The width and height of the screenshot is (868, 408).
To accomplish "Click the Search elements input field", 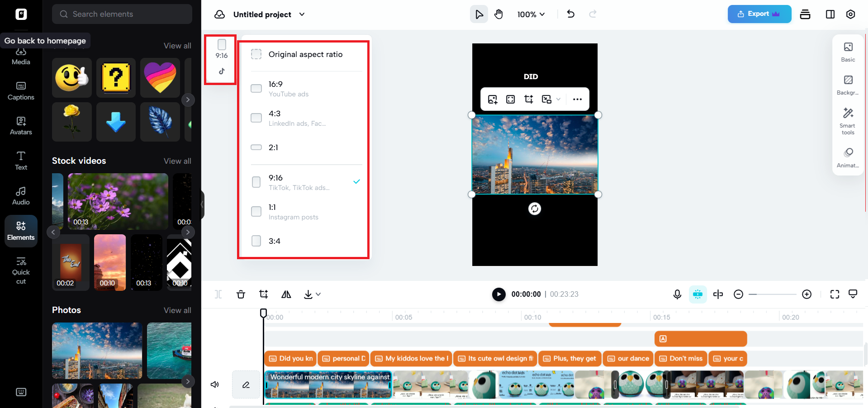I will click(x=122, y=14).
